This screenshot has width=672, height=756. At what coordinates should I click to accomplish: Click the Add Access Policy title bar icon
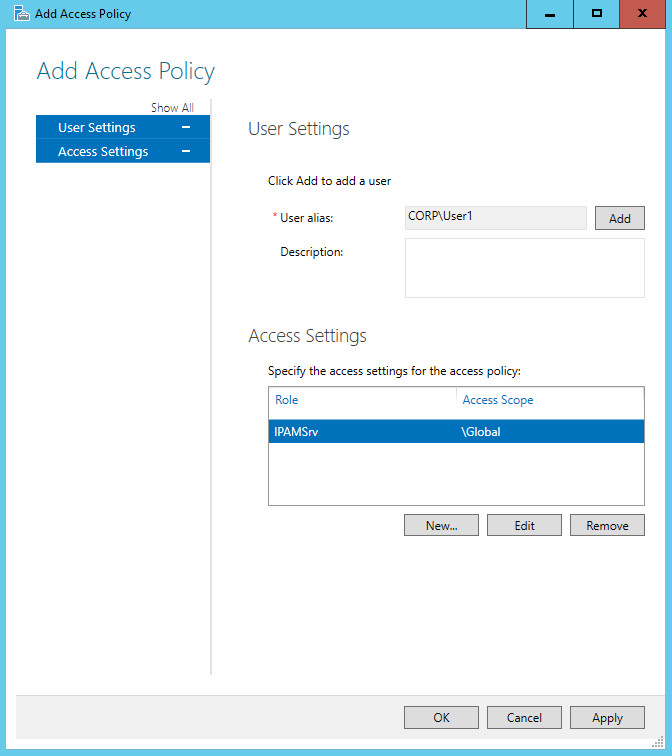tap(21, 14)
